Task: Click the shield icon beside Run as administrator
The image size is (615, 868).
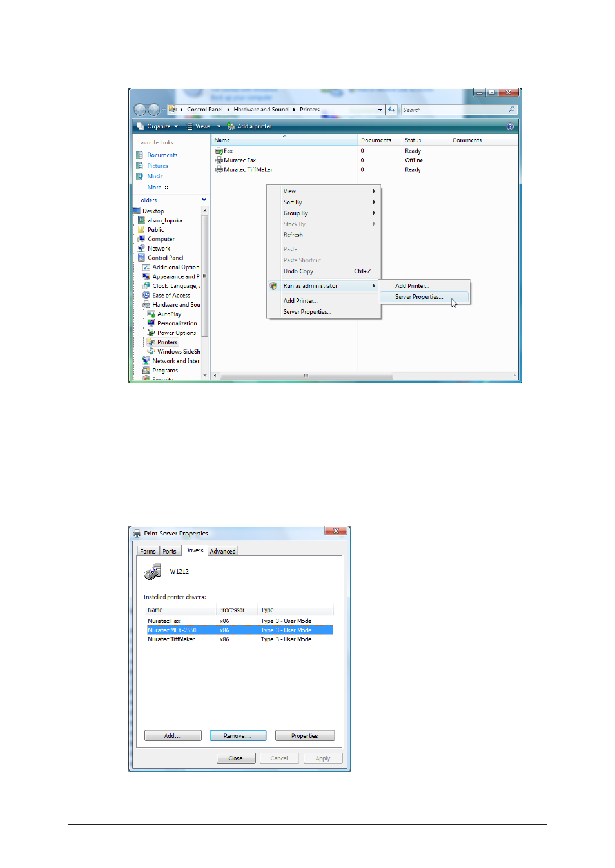Action: click(273, 286)
